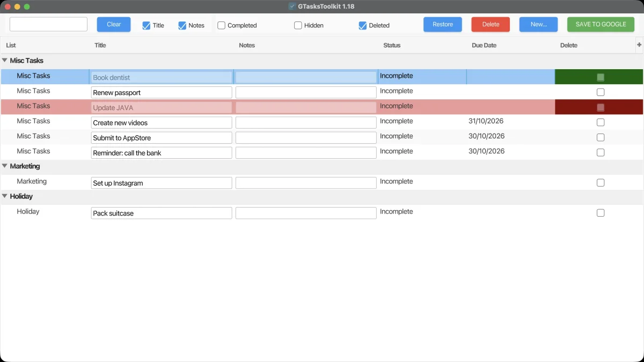Screen dimensions: 644x362
Task: Click notes field for Pack suitcase
Action: point(306,213)
